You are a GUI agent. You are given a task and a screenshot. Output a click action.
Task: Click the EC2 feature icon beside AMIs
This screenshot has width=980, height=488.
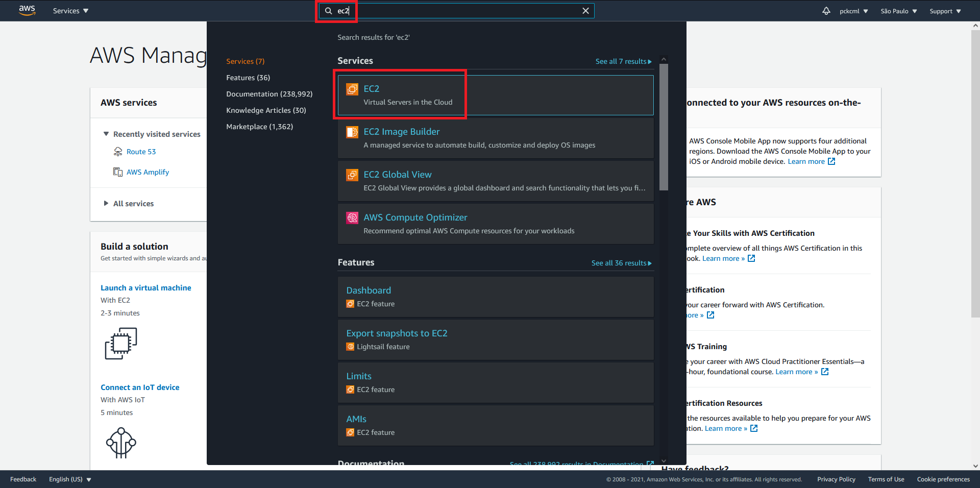coord(350,432)
